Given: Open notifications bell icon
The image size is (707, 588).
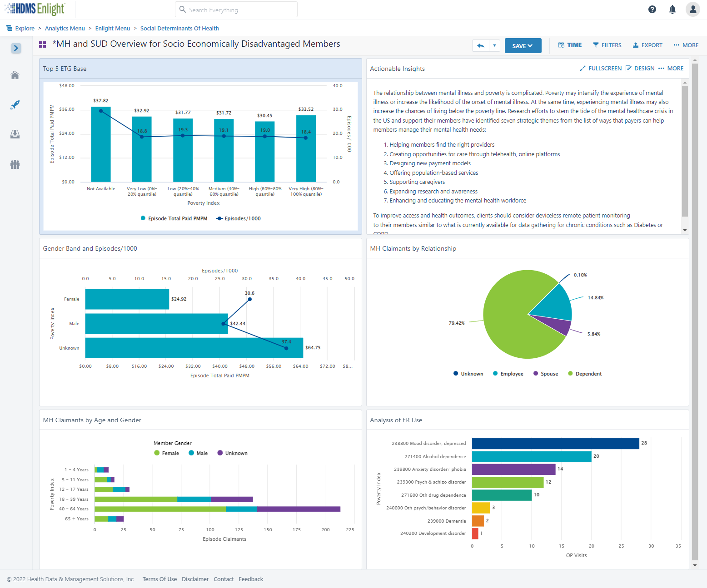Looking at the screenshot, I should (672, 10).
